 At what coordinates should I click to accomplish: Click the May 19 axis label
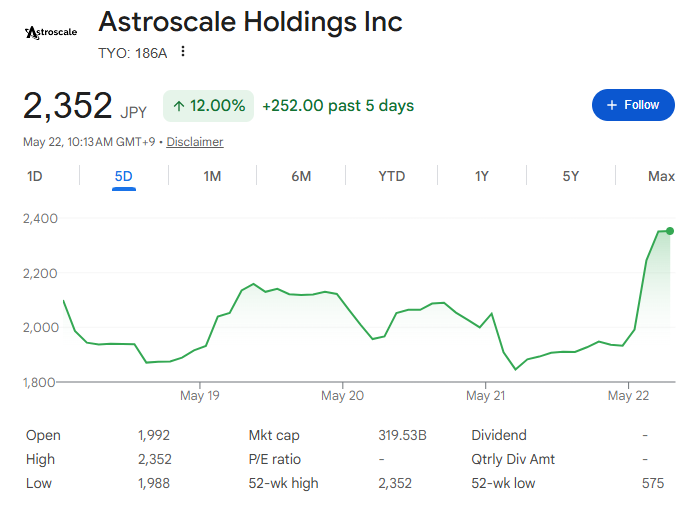(200, 395)
